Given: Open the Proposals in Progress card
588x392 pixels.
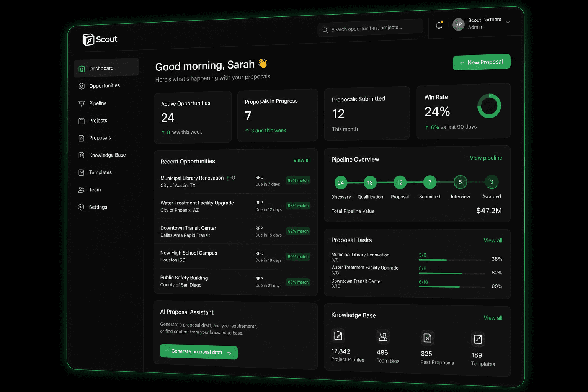Looking at the screenshot, I should tap(278, 116).
